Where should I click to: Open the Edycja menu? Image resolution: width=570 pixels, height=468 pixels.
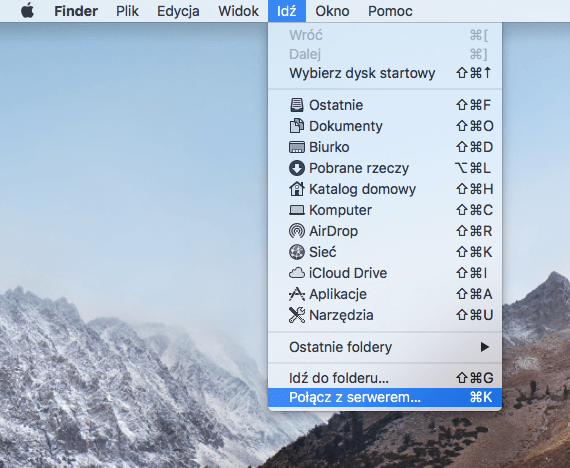pos(178,11)
